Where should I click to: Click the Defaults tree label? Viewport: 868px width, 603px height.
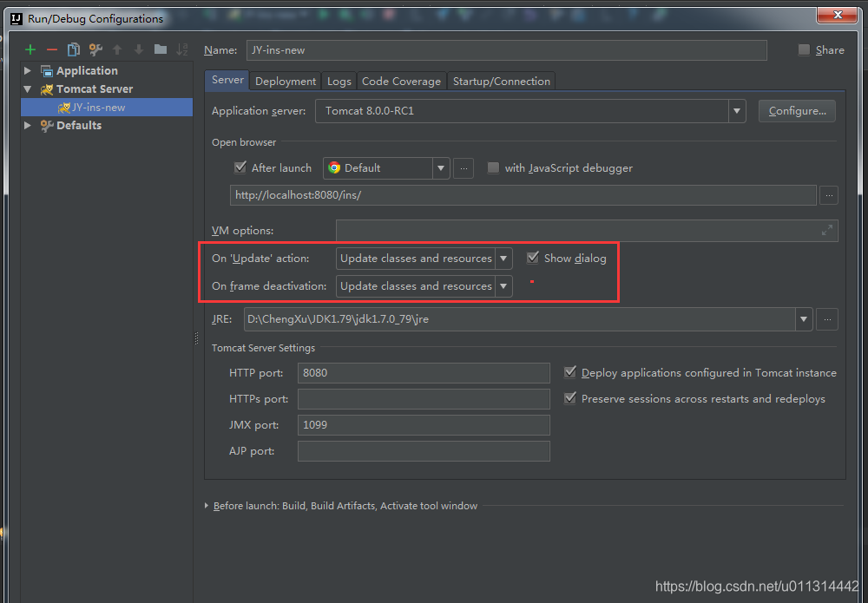click(79, 126)
